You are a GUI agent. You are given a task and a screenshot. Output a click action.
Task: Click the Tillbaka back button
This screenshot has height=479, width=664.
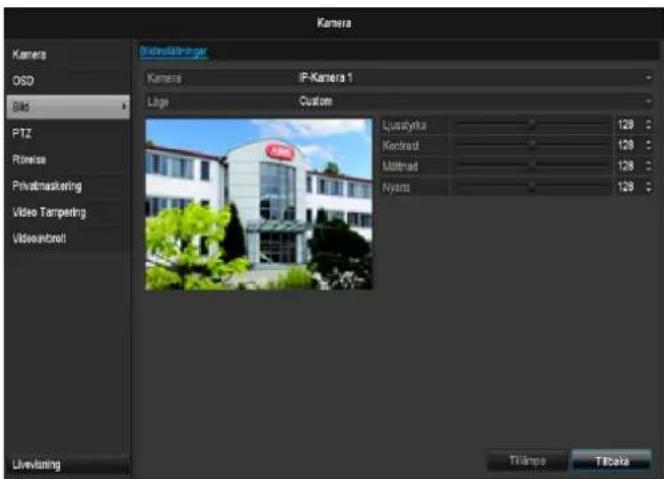(611, 461)
